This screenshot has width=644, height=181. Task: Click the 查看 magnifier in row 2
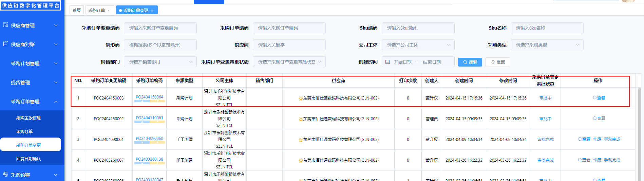pos(595,119)
